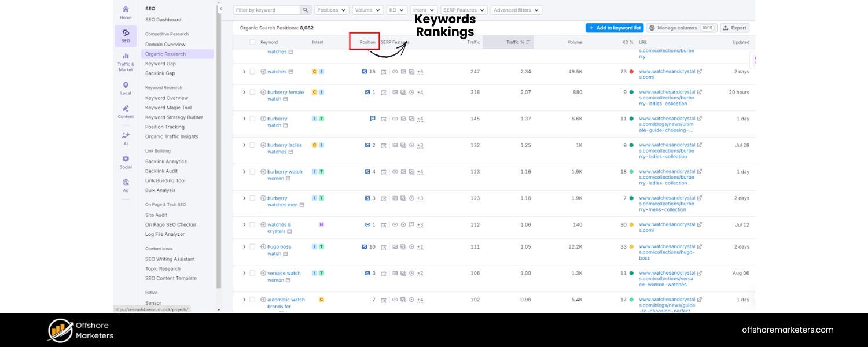
Task: Click the Social icon in the left rail
Action: pos(125,160)
